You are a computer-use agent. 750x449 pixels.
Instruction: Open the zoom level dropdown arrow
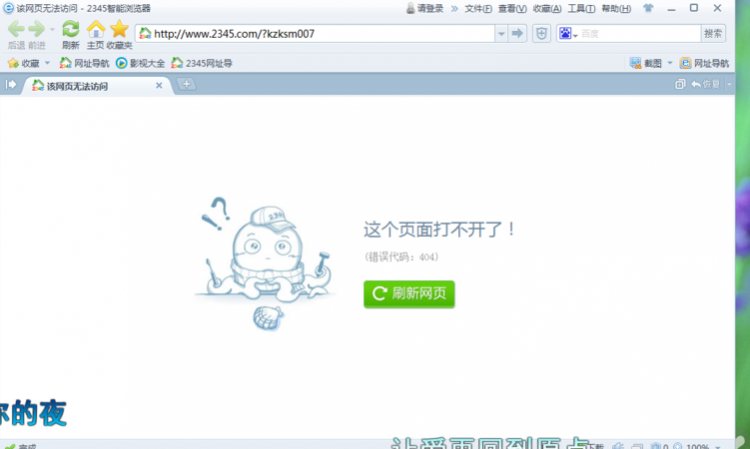click(717, 447)
